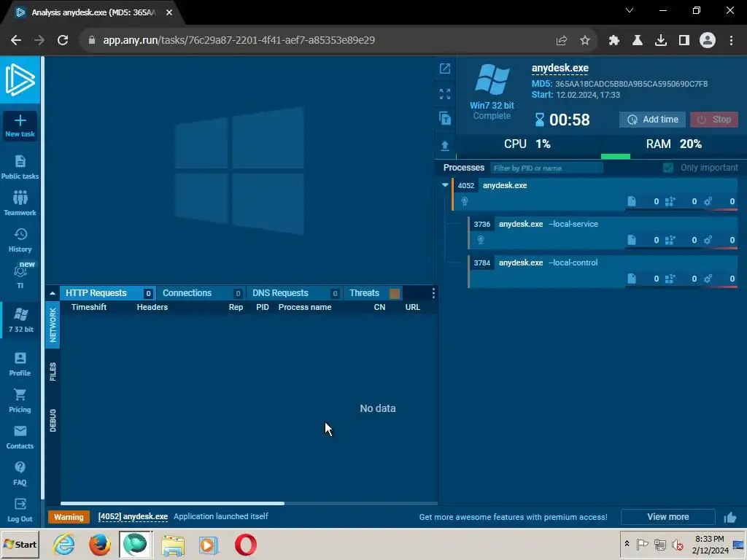Open network panel three-dot options menu

[433, 293]
